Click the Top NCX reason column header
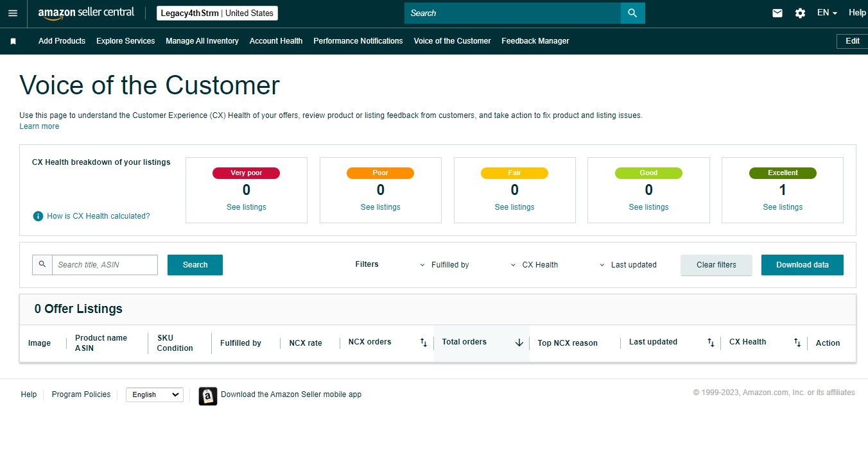The height and width of the screenshot is (458, 868). click(568, 343)
